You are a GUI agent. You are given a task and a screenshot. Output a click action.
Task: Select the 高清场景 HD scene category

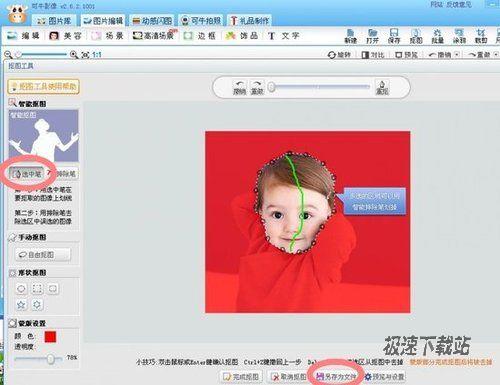tap(154, 35)
